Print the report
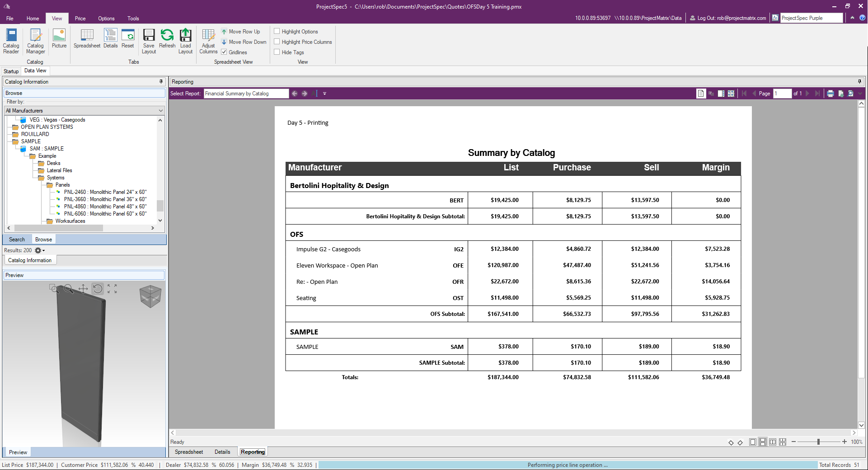This screenshot has height=470, width=868. 830,94
